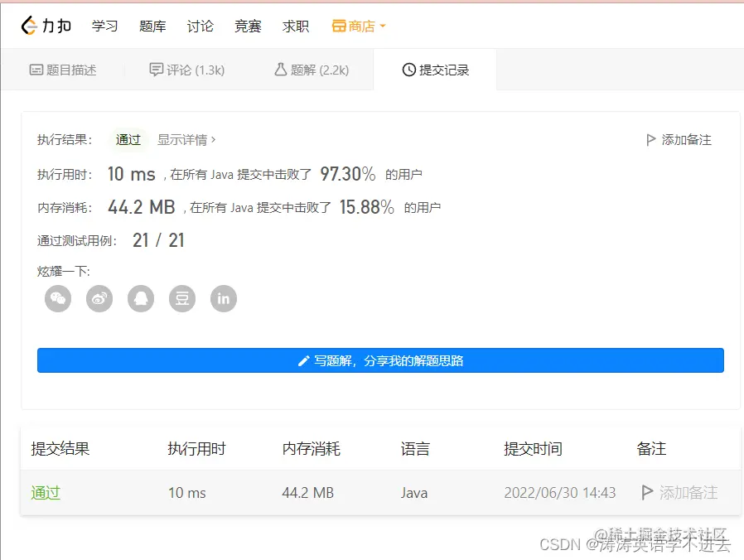Share the result via WeChat icon
Screen dimensions: 744x560
(57, 298)
